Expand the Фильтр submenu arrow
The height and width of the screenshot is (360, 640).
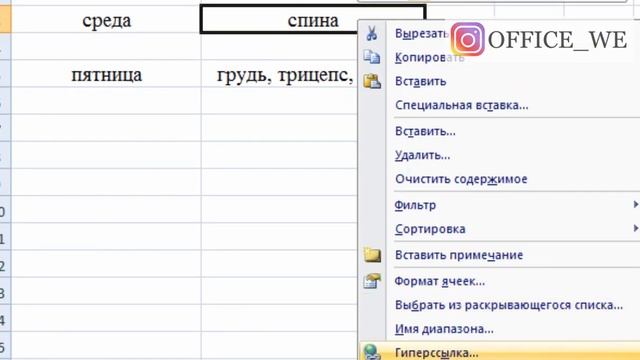point(636,204)
